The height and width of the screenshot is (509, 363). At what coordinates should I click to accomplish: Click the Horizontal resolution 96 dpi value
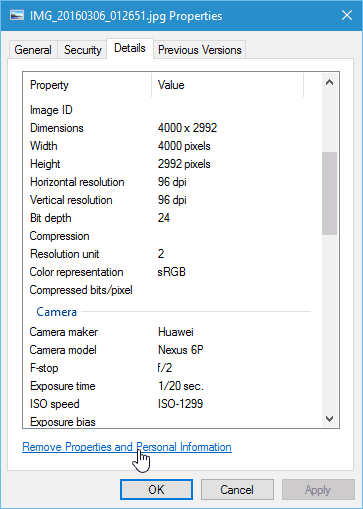pyautogui.click(x=172, y=182)
